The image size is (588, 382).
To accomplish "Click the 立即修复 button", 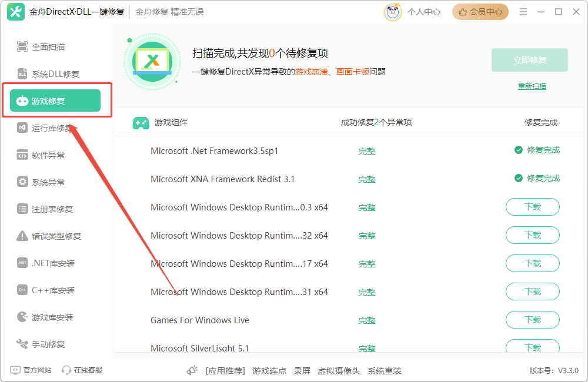I will coord(530,60).
